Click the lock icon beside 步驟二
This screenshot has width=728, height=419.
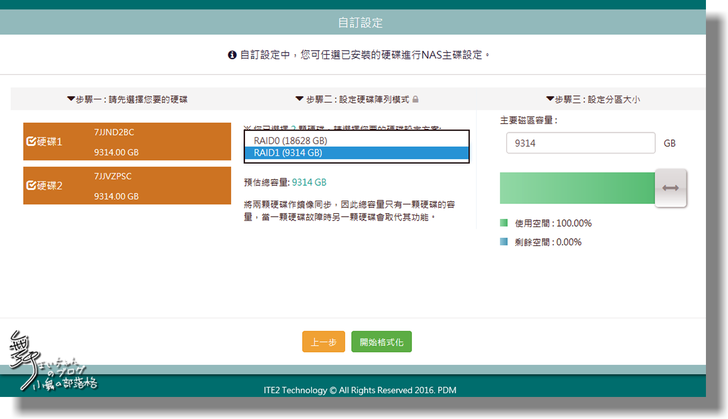[416, 99]
